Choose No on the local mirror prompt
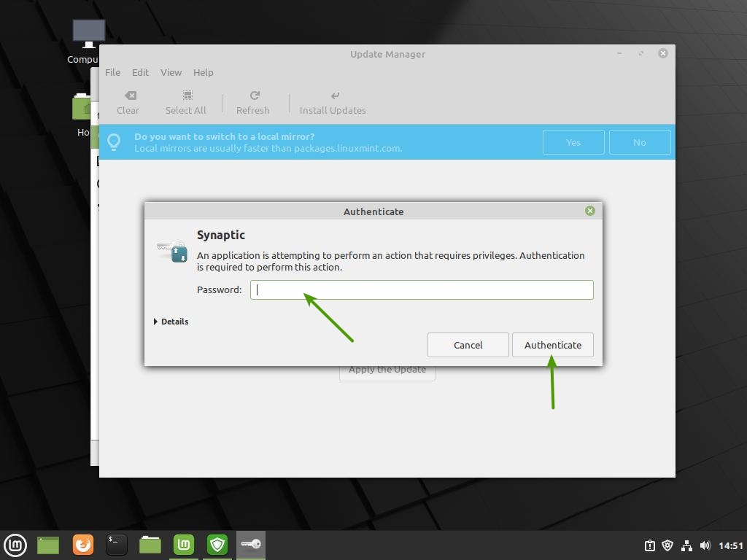747x560 pixels. [x=639, y=142]
